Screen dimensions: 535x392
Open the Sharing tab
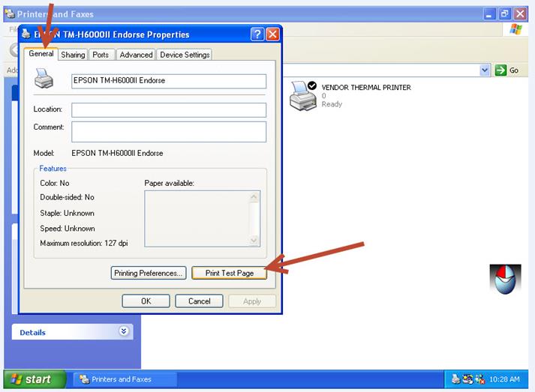tap(73, 55)
